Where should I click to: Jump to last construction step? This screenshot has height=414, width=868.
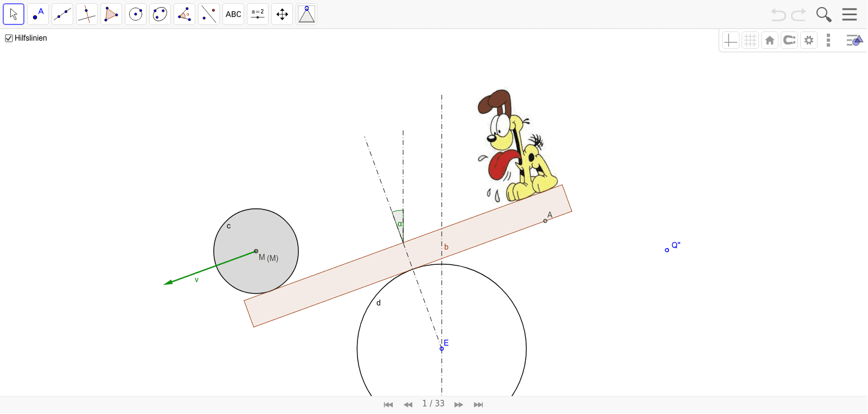[x=478, y=405]
